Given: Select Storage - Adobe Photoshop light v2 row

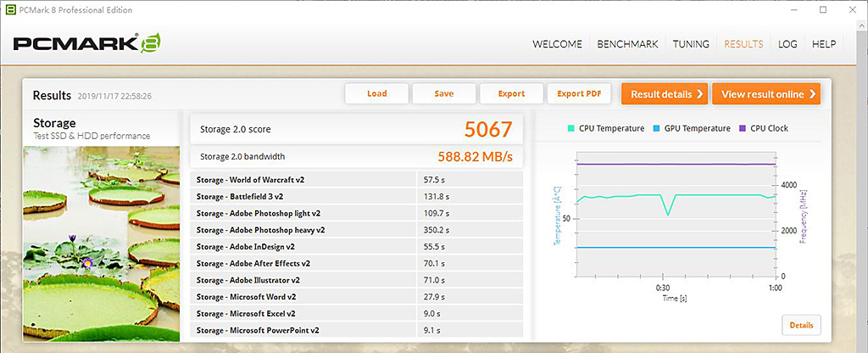Looking at the screenshot, I should click(x=357, y=213).
